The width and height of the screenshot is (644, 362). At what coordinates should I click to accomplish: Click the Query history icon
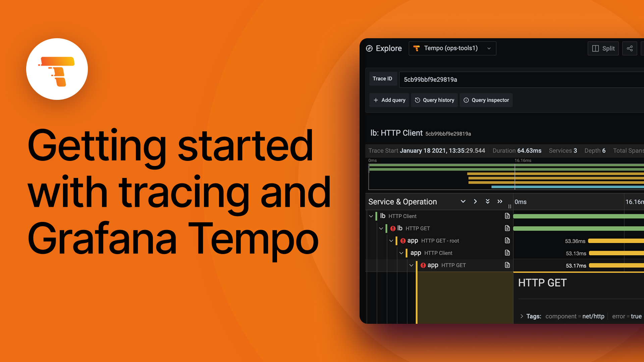pyautogui.click(x=418, y=100)
